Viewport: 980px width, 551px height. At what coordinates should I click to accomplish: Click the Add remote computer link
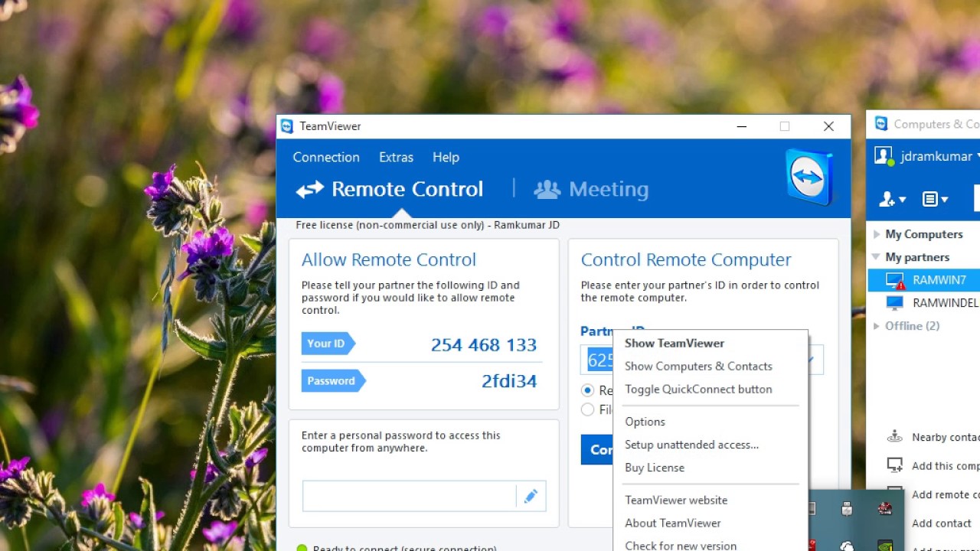point(946,494)
